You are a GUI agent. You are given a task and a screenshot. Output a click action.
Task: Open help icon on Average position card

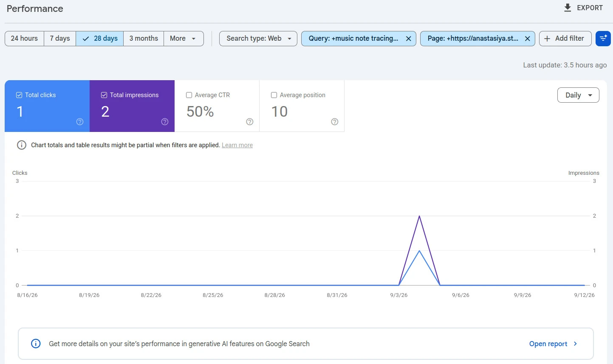click(x=335, y=122)
